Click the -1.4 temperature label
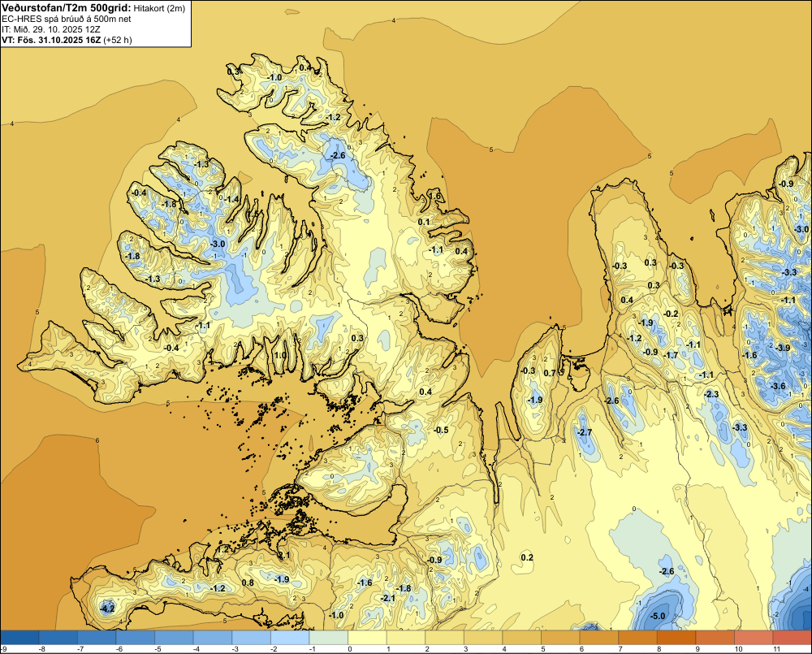This screenshot has width=812, height=654. pos(231,200)
